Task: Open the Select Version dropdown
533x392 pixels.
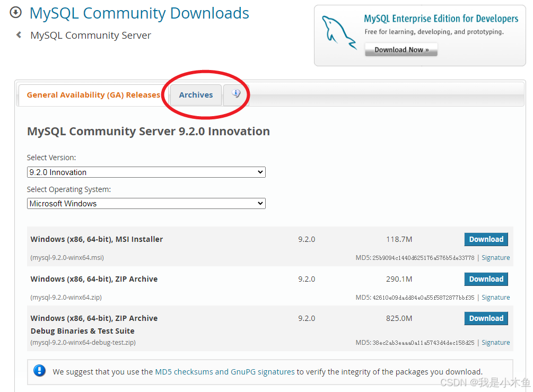Action: 146,172
